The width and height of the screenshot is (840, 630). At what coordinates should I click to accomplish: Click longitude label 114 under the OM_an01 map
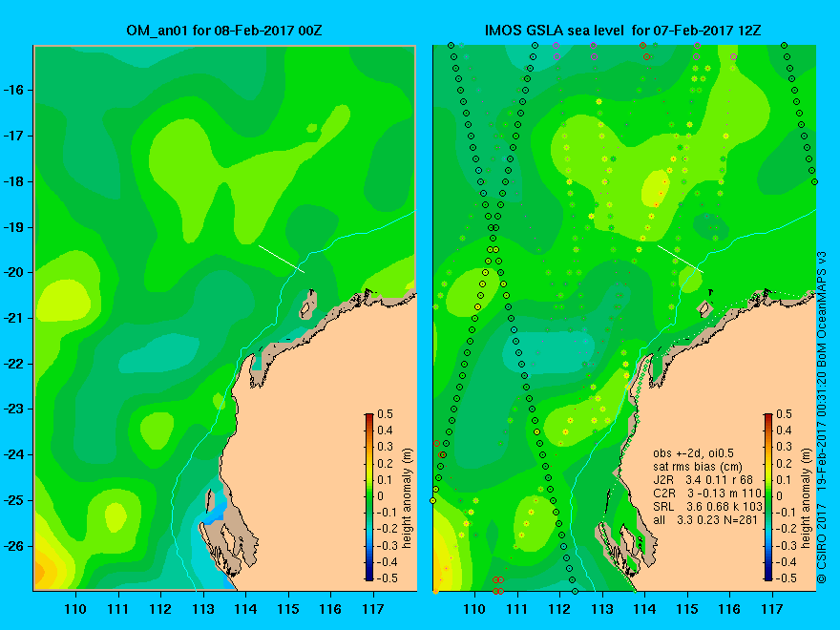tap(245, 609)
